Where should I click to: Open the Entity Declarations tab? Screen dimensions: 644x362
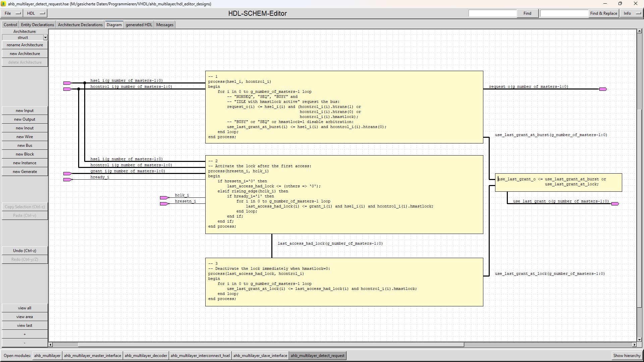(x=37, y=25)
